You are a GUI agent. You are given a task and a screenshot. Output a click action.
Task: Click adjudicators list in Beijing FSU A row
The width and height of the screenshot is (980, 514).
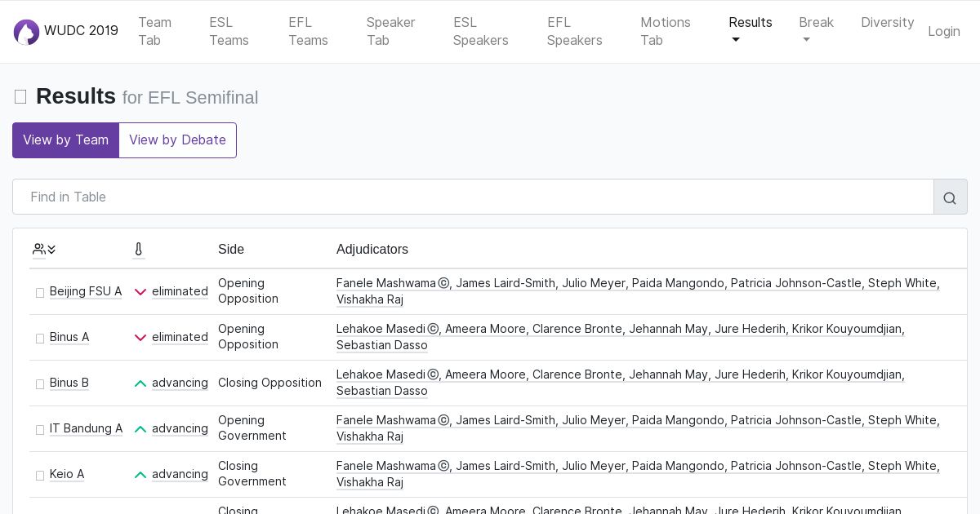pos(638,291)
